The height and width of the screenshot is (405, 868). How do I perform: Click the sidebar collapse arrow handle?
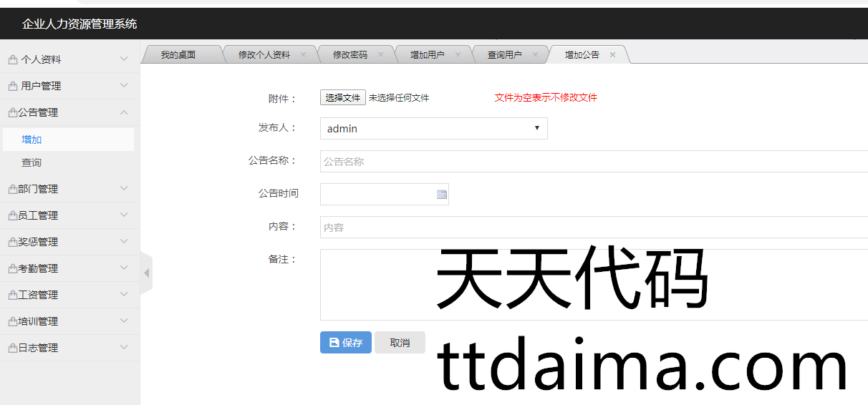point(146,273)
